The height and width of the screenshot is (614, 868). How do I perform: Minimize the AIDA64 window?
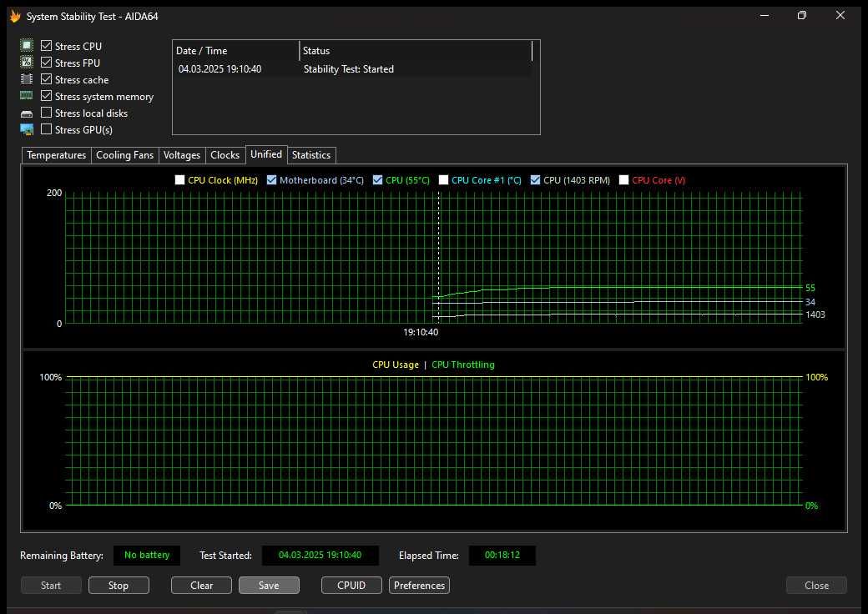point(765,16)
